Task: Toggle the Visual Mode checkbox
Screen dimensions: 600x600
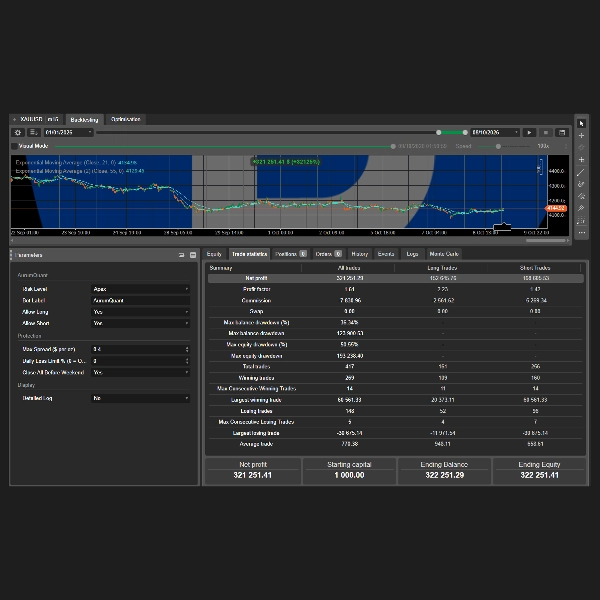Action: (15, 146)
